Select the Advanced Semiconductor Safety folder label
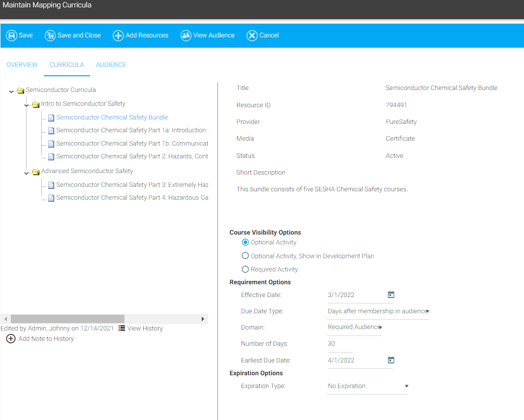Viewport: 524px width, 420px height. [x=87, y=171]
